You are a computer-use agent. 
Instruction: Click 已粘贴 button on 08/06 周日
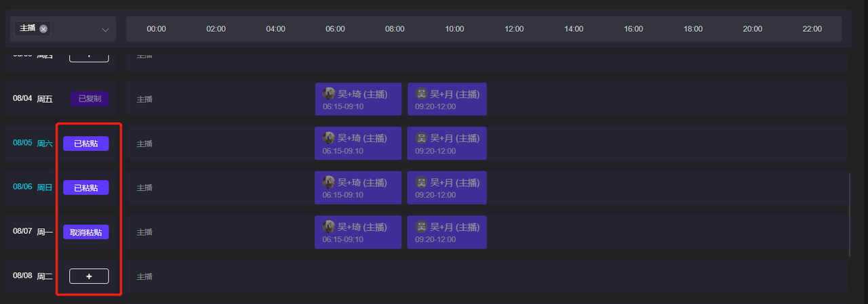(x=85, y=188)
